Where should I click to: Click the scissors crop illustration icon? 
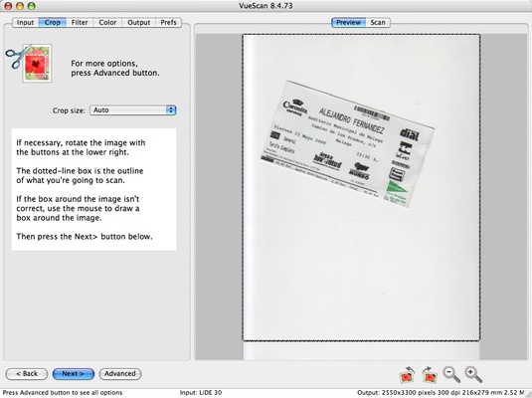[x=29, y=63]
